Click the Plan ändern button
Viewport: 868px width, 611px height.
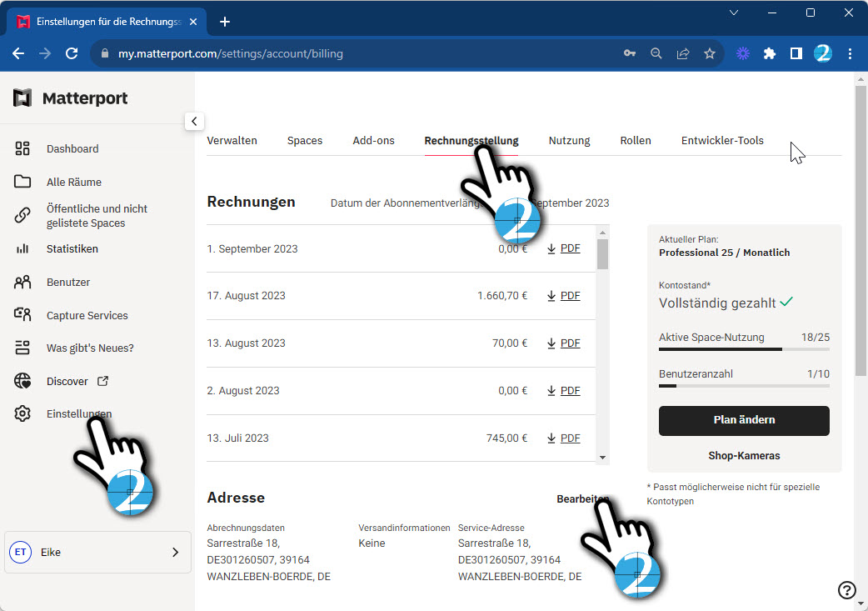click(744, 420)
